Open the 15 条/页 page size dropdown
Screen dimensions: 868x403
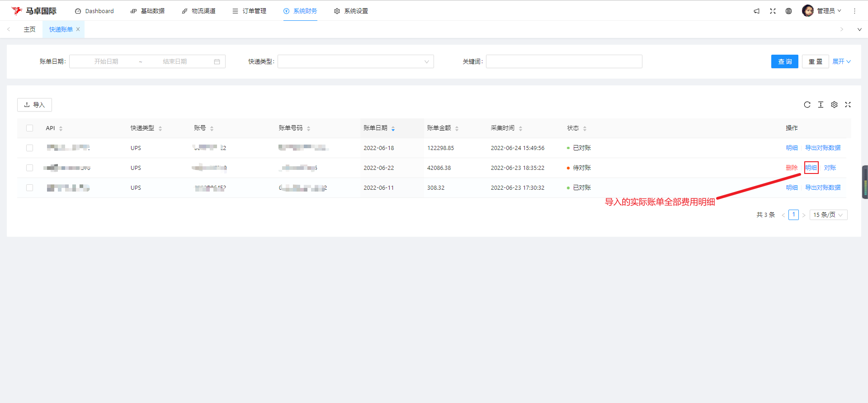point(828,215)
